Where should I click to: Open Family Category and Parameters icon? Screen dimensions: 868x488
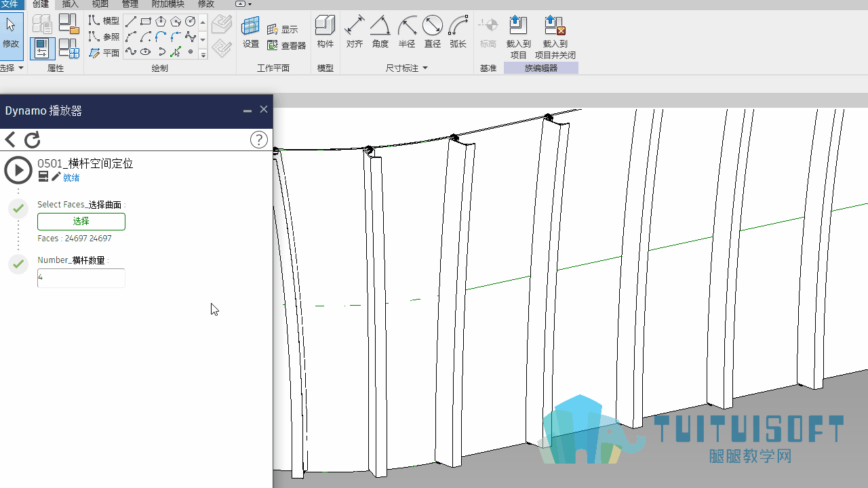pyautogui.click(x=68, y=24)
